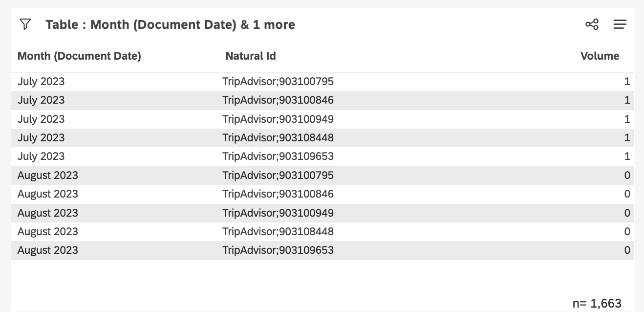
Task: Sort by the Natural Id column header
Action: 251,56
